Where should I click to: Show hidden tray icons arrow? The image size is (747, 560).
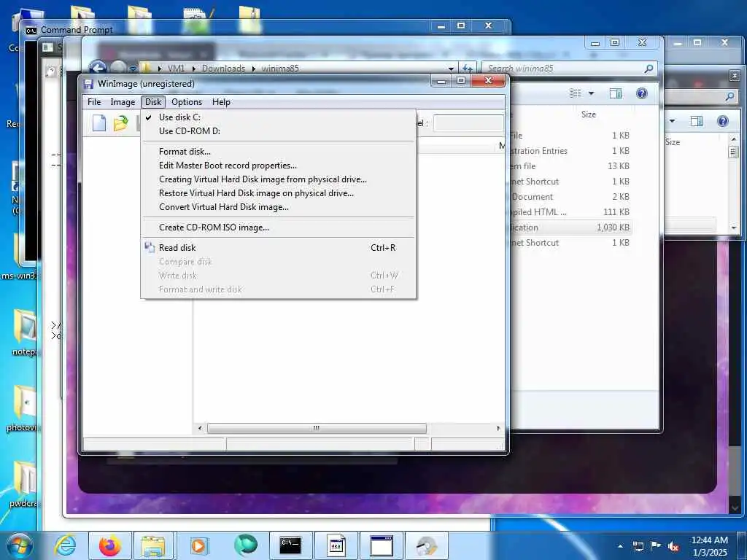point(620,546)
